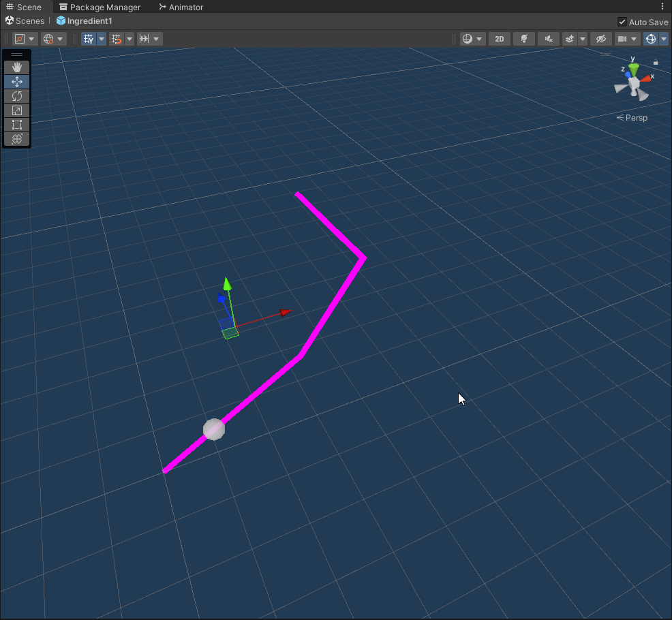Toggle 2D view mode
672x620 pixels.
[x=500, y=39]
